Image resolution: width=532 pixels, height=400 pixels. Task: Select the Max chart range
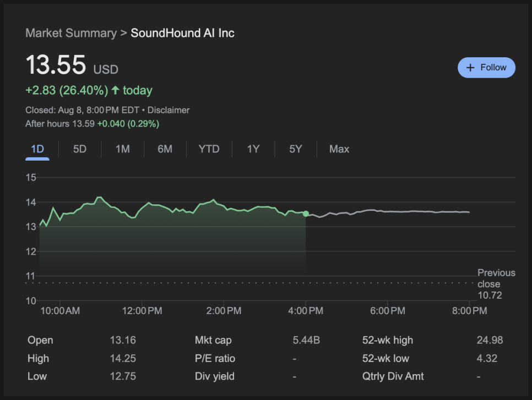click(339, 149)
